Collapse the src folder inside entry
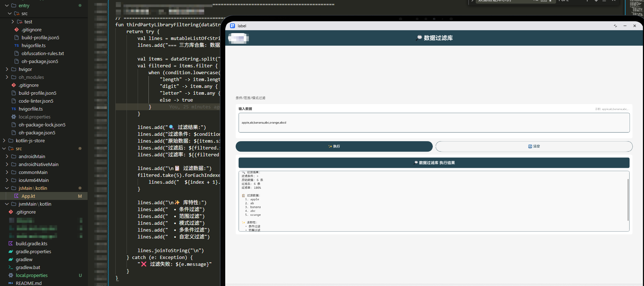This screenshot has width=644, height=286. tap(10, 14)
